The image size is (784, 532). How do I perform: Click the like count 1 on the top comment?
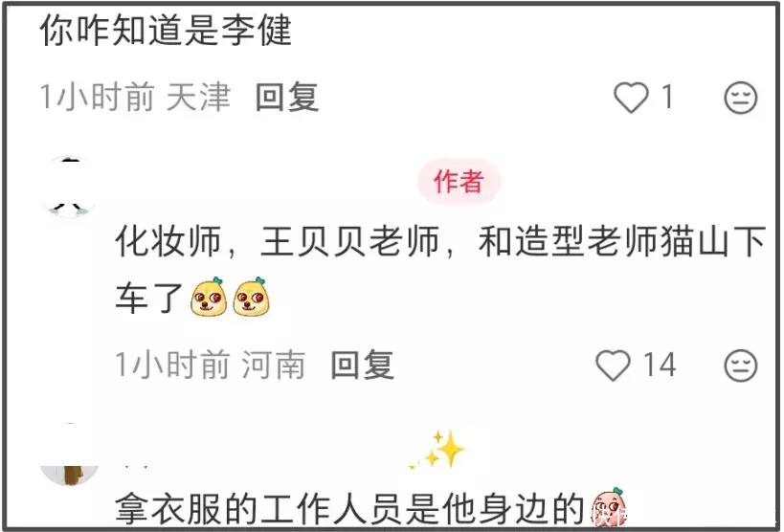pos(667,97)
